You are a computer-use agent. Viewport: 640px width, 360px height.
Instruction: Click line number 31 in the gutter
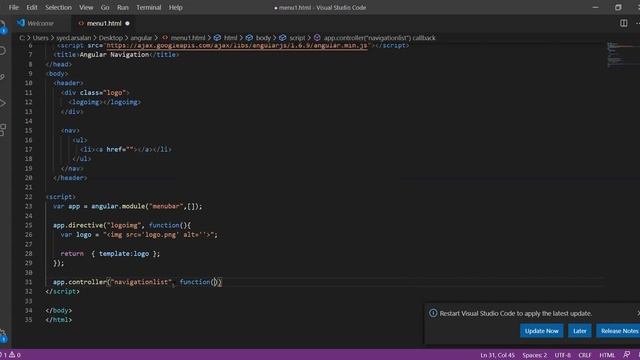pyautogui.click(x=29, y=282)
